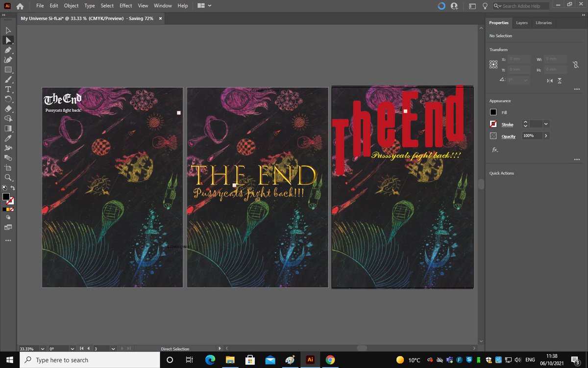Viewport: 588px width, 368px height.
Task: Pick the Rectangle tool
Action: 8,70
